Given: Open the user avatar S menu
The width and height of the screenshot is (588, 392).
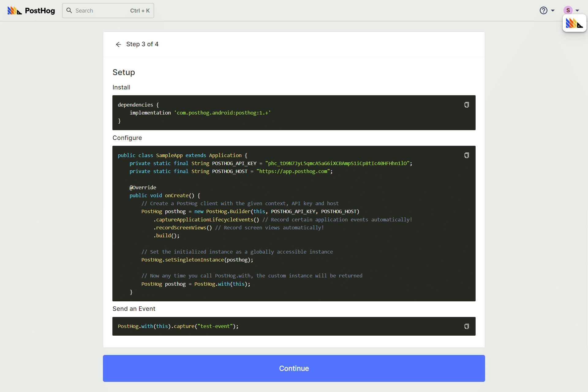Looking at the screenshot, I should click(x=568, y=10).
